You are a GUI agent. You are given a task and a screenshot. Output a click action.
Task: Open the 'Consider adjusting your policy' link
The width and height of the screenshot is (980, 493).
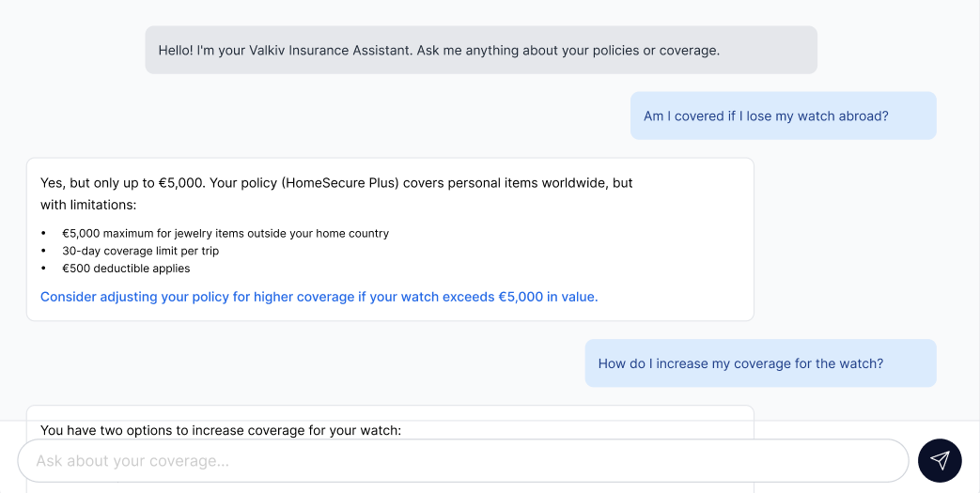[319, 297]
